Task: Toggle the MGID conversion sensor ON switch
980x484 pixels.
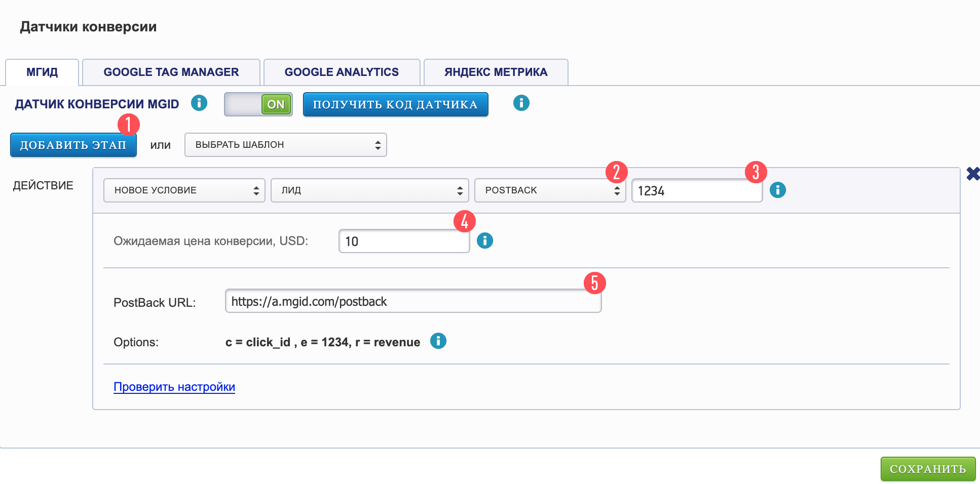Action: 258,104
